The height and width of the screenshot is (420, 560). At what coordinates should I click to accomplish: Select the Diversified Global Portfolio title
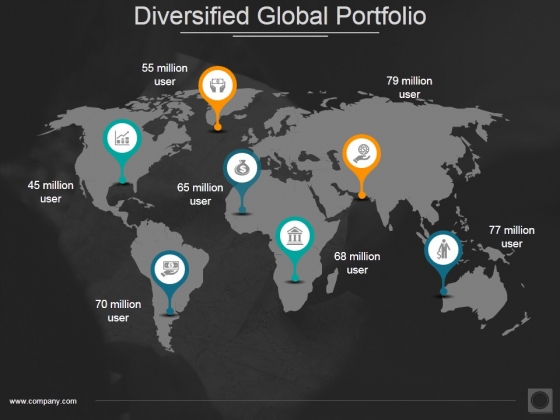point(280,16)
